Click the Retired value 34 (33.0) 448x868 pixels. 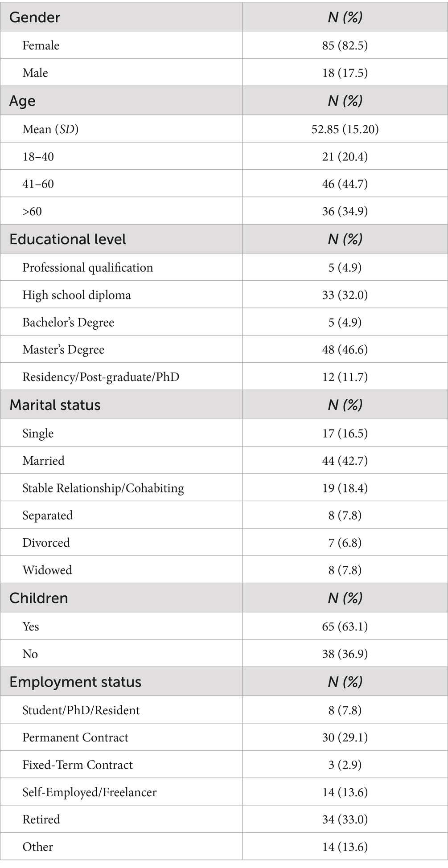[x=345, y=819]
